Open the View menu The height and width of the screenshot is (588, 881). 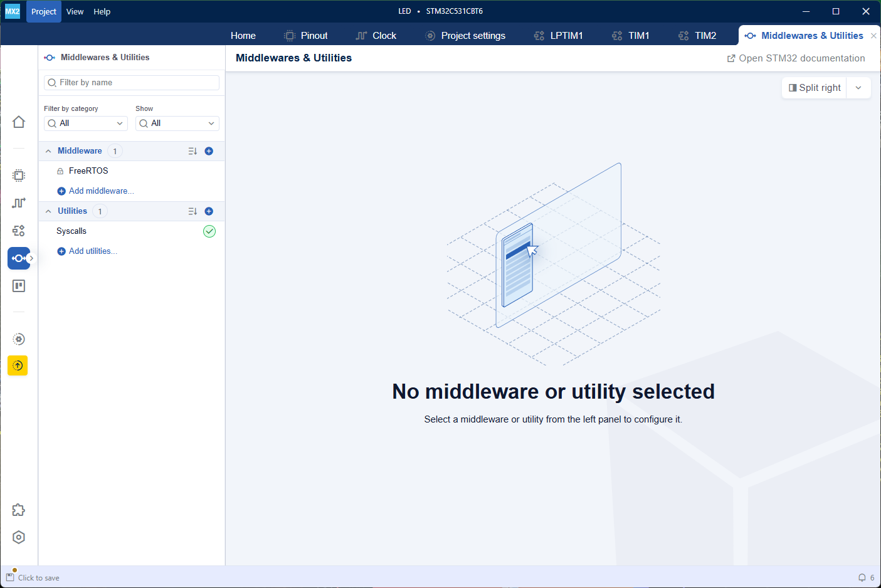coord(75,11)
